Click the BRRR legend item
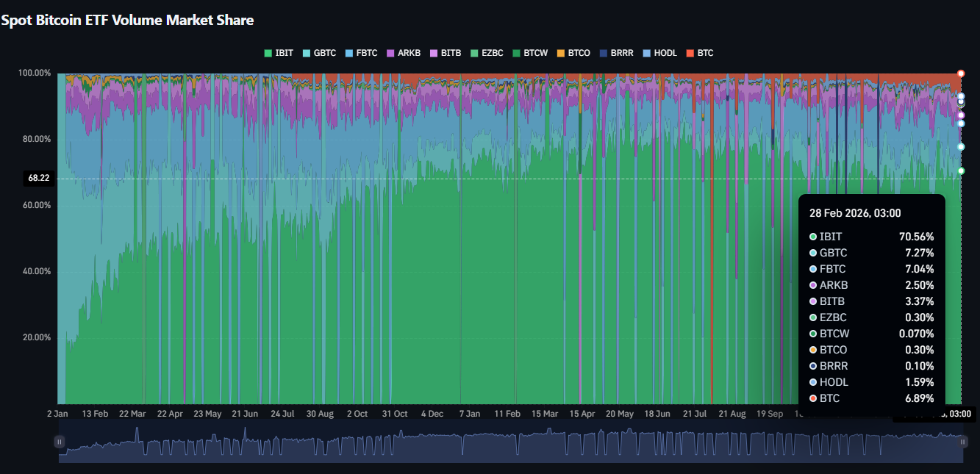Image resolution: width=980 pixels, height=474 pixels. pos(615,53)
